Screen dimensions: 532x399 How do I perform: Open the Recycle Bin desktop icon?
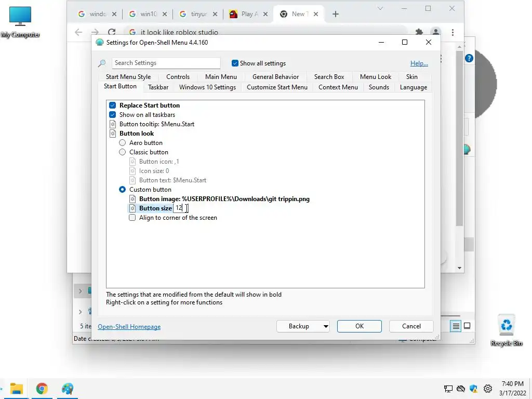coord(506,330)
